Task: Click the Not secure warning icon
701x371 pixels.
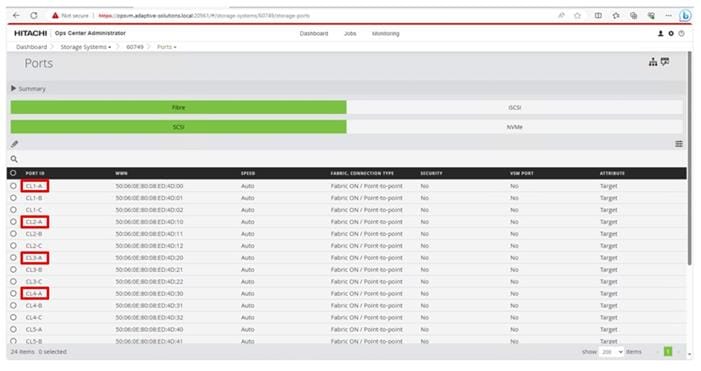Action: tap(55, 15)
